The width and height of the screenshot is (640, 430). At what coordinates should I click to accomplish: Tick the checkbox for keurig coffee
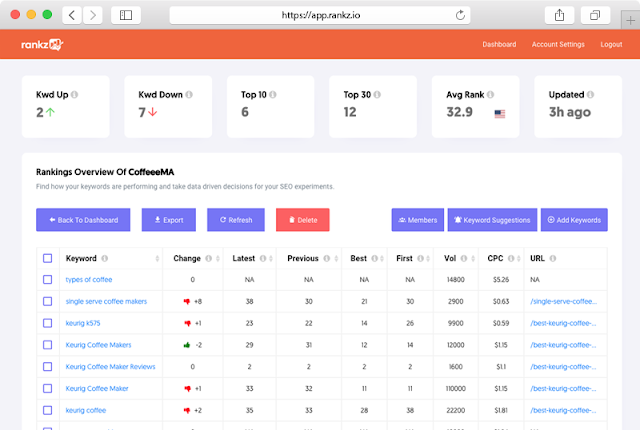tap(47, 410)
